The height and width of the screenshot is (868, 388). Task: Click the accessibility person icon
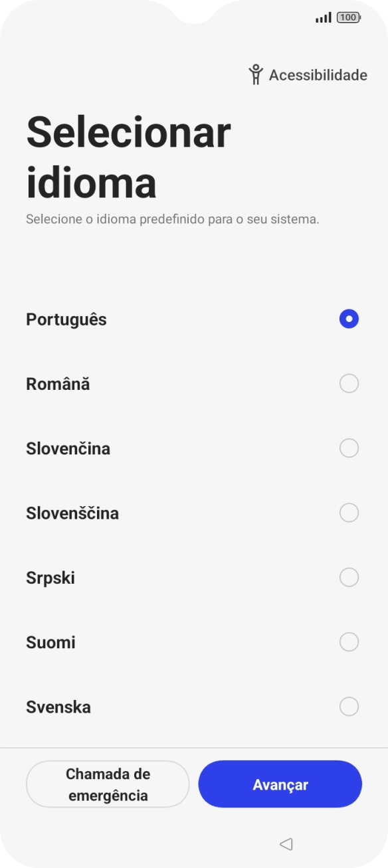tap(256, 74)
